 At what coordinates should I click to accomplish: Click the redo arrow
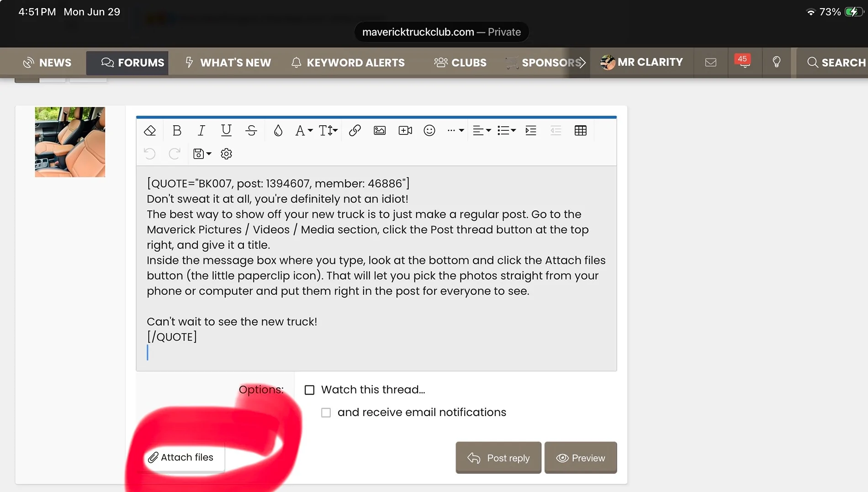coord(175,154)
